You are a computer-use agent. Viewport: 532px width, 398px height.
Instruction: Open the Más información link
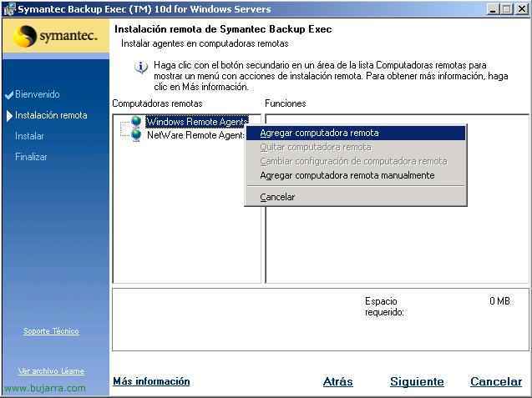[151, 381]
